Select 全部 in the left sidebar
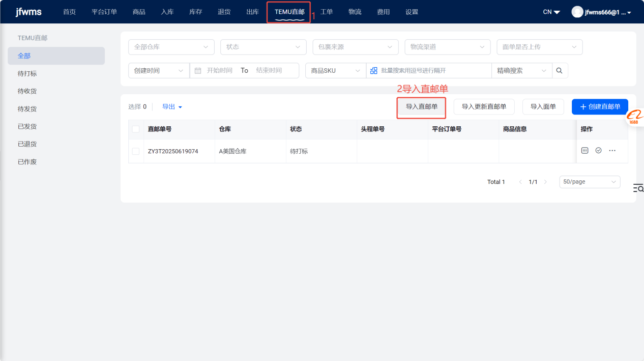644x361 pixels. pos(56,56)
